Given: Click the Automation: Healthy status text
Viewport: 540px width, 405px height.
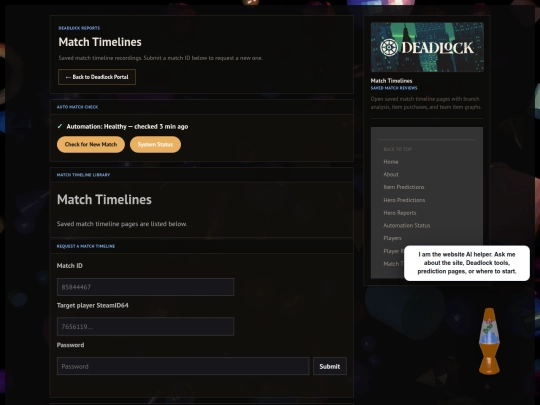Looking at the screenshot, I should click(127, 126).
